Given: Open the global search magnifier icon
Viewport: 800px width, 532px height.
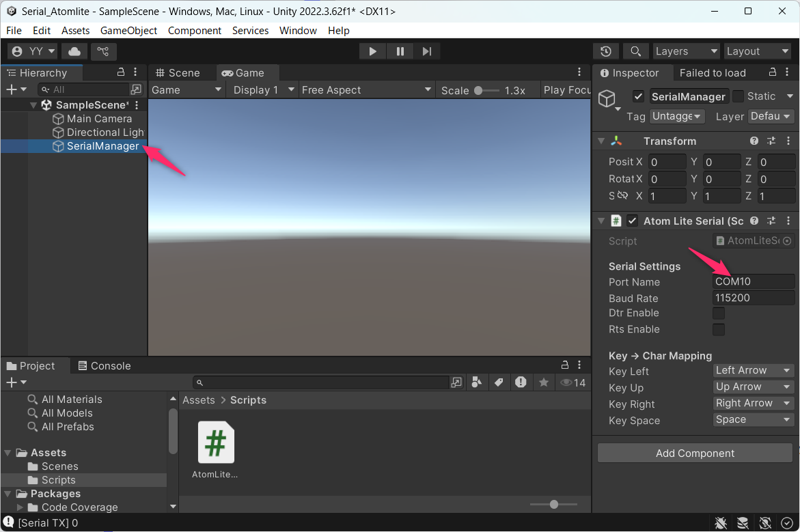Looking at the screenshot, I should (635, 51).
